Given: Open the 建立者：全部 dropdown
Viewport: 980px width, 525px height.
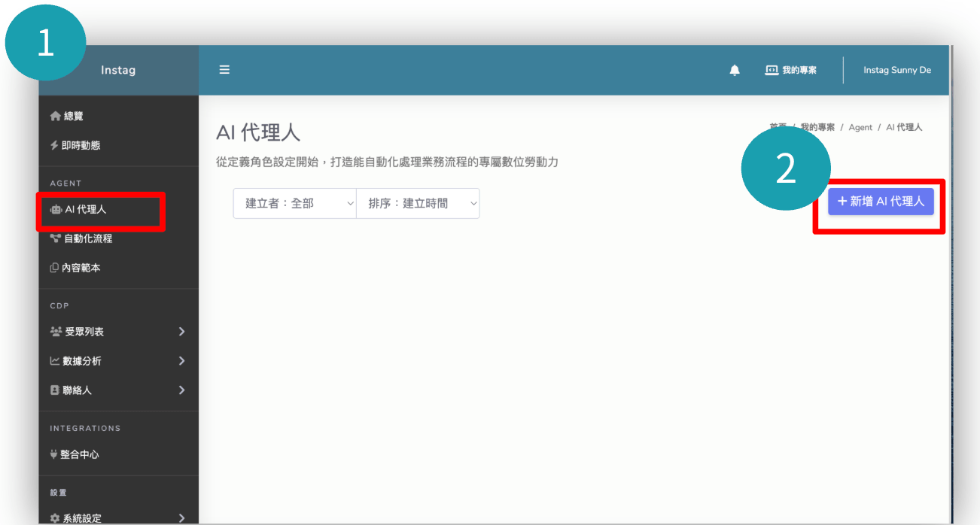Looking at the screenshot, I should coord(294,203).
